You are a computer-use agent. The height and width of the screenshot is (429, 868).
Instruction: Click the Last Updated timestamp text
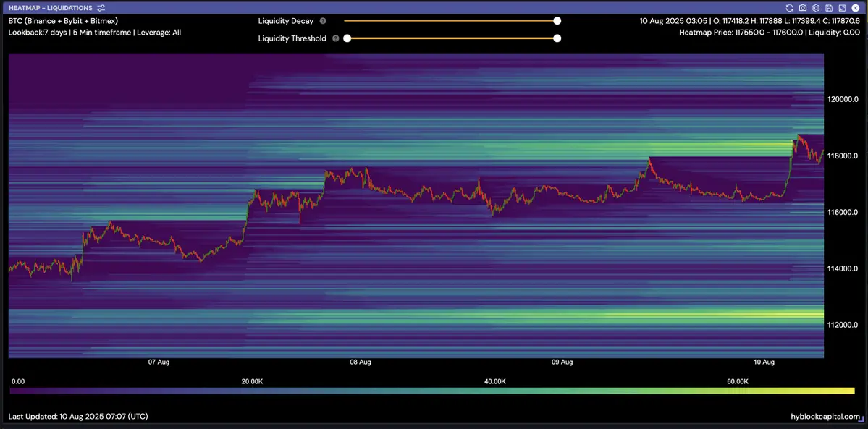click(78, 416)
